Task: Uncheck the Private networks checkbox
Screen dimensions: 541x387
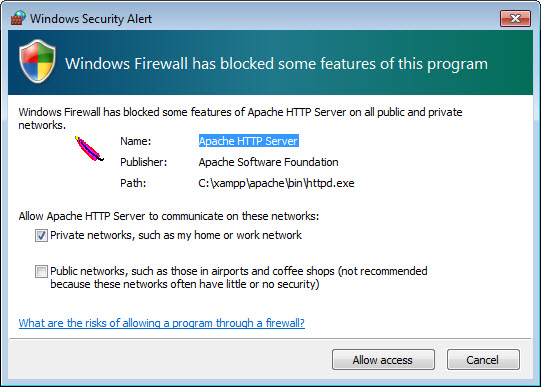Action: [x=41, y=236]
